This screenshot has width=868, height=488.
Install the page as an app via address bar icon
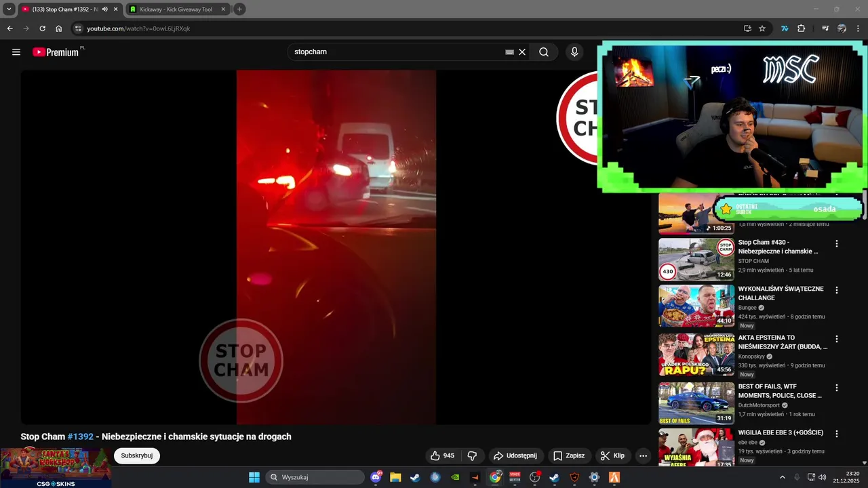pyautogui.click(x=747, y=28)
